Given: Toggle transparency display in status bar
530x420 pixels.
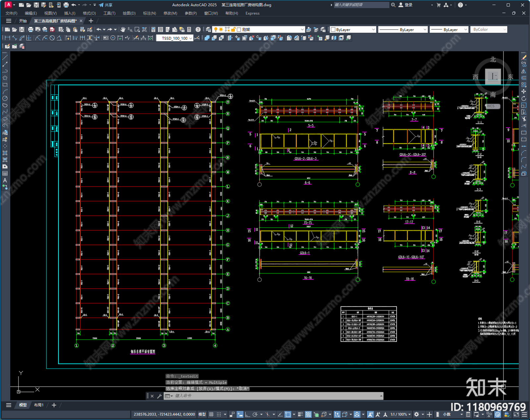Looking at the screenshot, I should point(308,414).
